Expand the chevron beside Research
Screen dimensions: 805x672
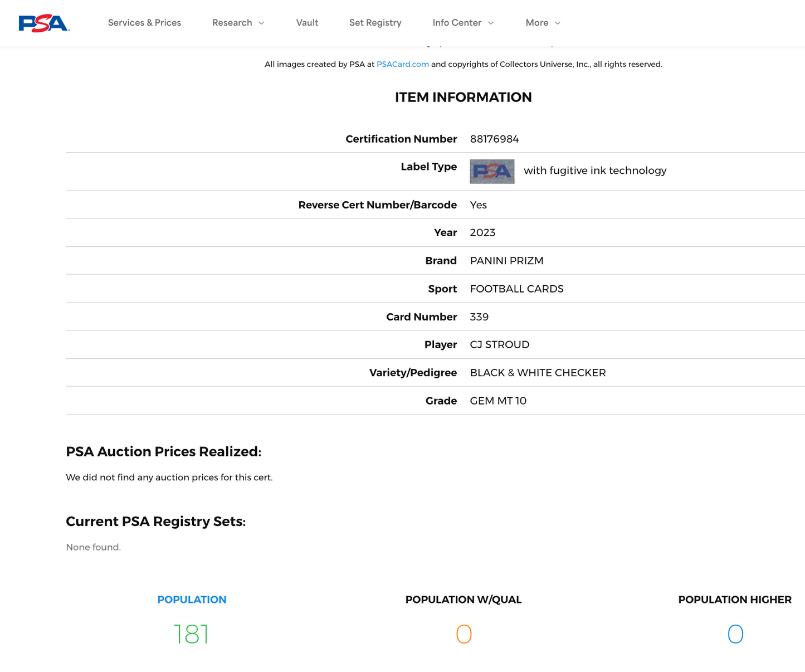coord(261,23)
